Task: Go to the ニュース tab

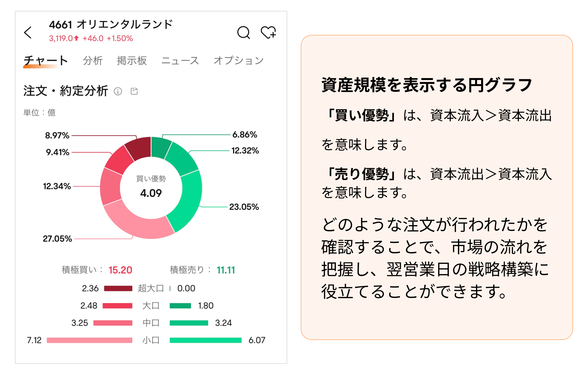Action: [x=180, y=60]
